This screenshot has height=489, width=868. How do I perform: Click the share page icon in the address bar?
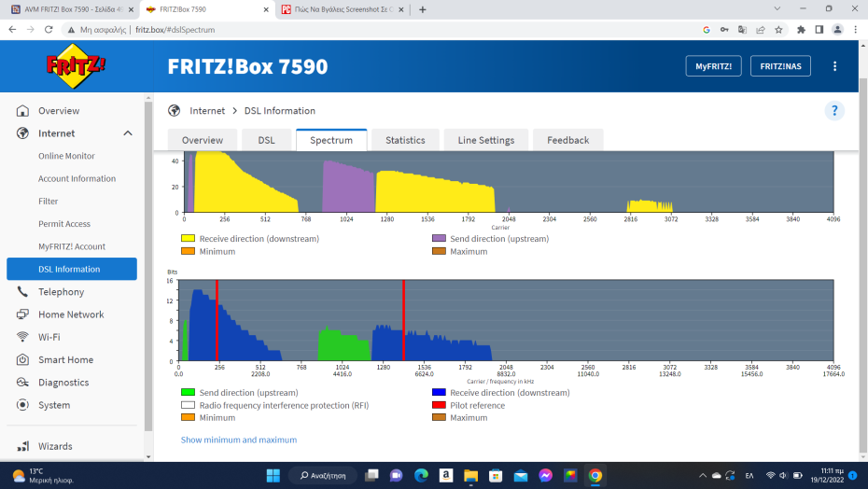[x=761, y=30]
